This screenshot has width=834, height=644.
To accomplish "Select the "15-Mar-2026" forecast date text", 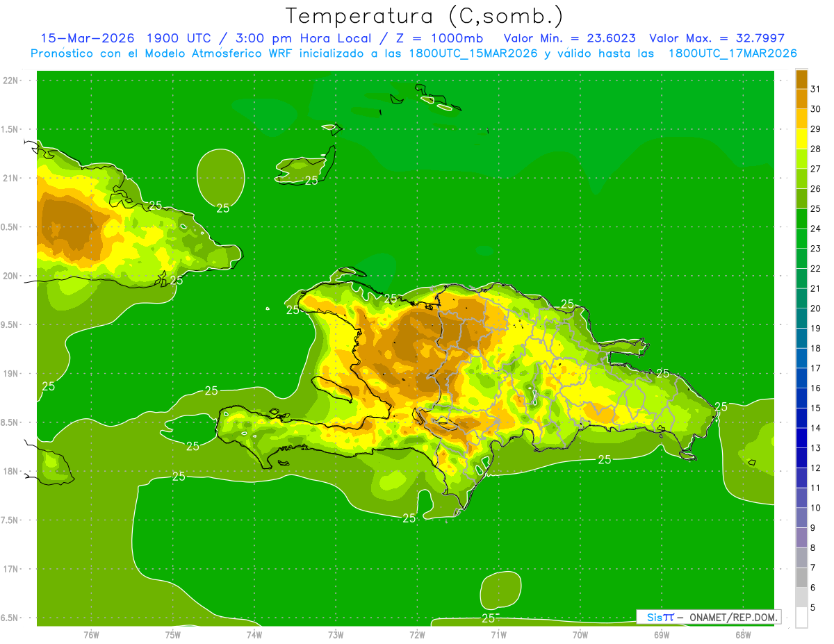I will pos(89,38).
